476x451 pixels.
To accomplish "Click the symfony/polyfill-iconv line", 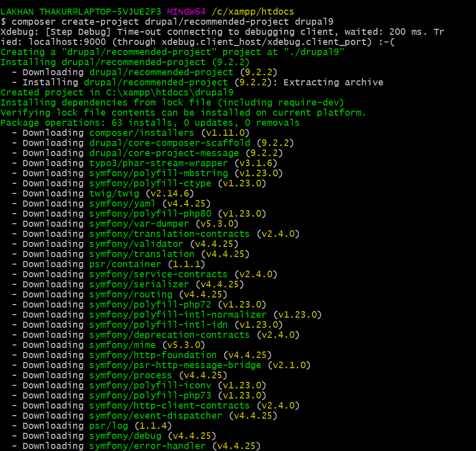I will [139, 385].
